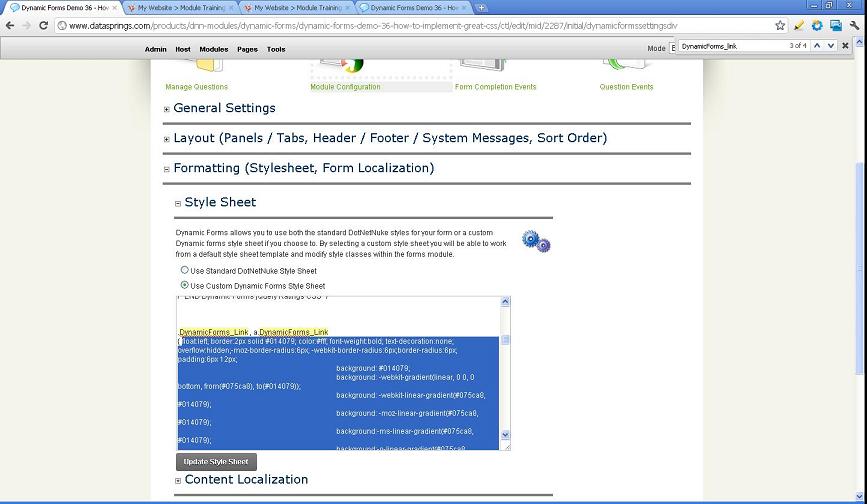Click the General Settings heading
Screen dimensions: 867x504
(x=224, y=108)
